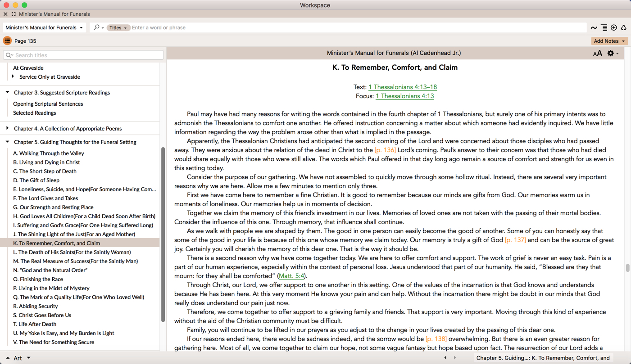This screenshot has width=631, height=364.
Task: Open the Add Notes dropdown
Action: 609,41
